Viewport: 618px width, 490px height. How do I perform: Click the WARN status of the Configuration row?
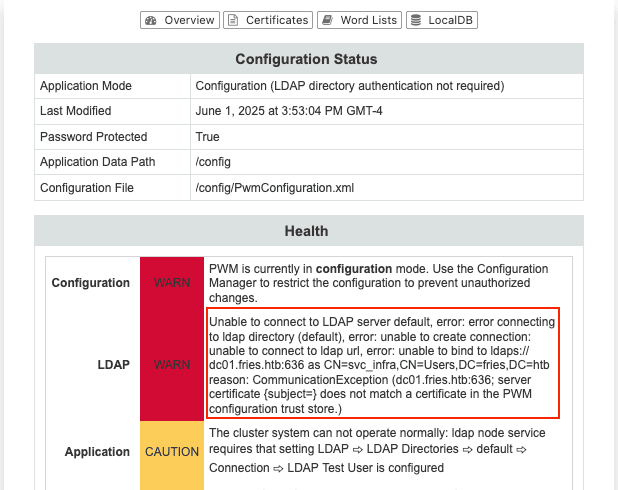172,283
